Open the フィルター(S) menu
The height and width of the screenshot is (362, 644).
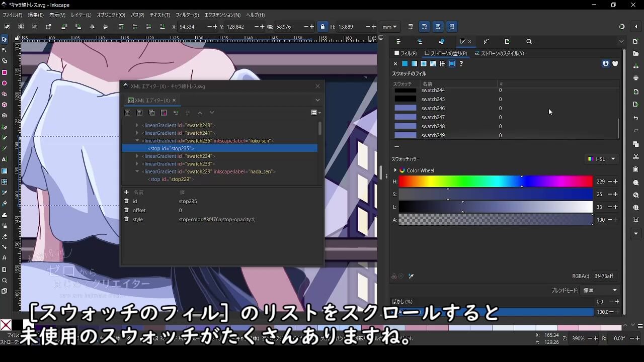point(187,15)
